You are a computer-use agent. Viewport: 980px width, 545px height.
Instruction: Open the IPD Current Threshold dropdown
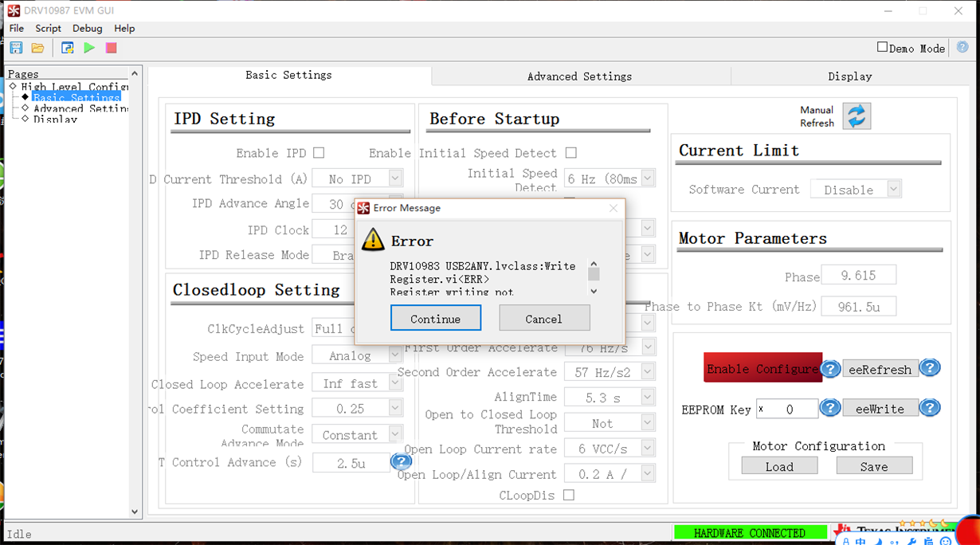[x=395, y=178]
